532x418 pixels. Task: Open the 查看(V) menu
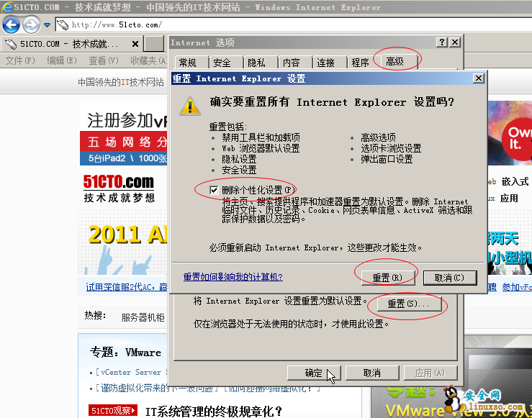pos(104,60)
